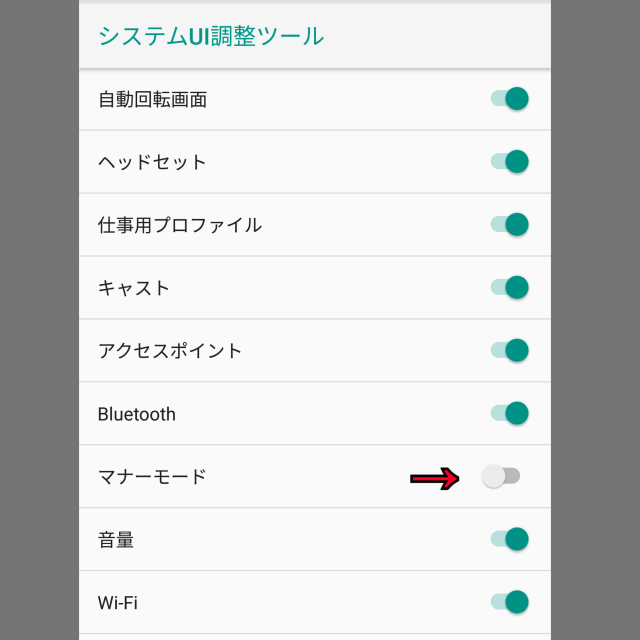Select the 仕事用プロファイル label text
The height and width of the screenshot is (640, 640).
click(x=180, y=226)
